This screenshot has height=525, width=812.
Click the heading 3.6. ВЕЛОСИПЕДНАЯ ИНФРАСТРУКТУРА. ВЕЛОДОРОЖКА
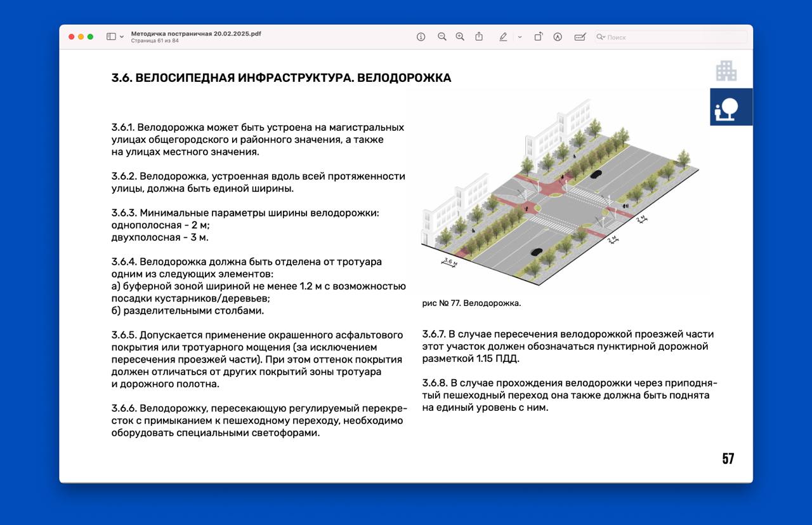pos(281,78)
